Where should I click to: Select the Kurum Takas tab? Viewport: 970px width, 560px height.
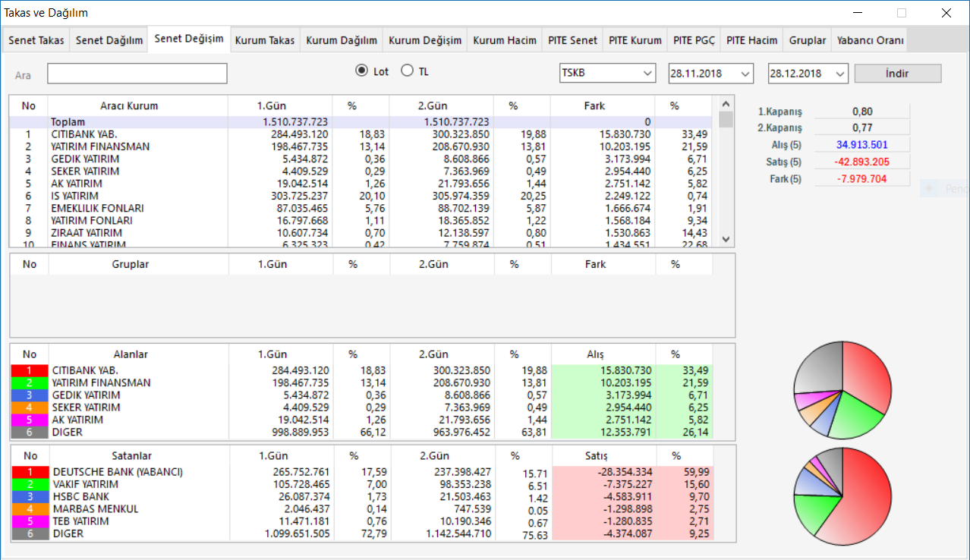tap(265, 41)
